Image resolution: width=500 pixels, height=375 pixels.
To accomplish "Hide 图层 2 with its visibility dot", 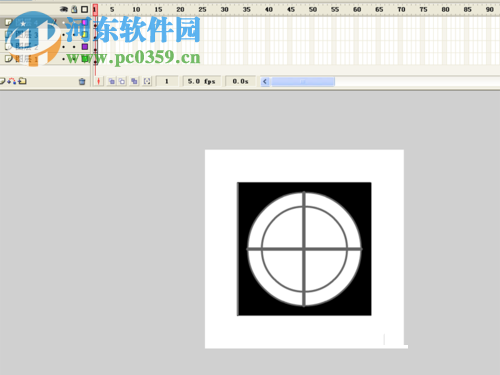I will click(64, 47).
